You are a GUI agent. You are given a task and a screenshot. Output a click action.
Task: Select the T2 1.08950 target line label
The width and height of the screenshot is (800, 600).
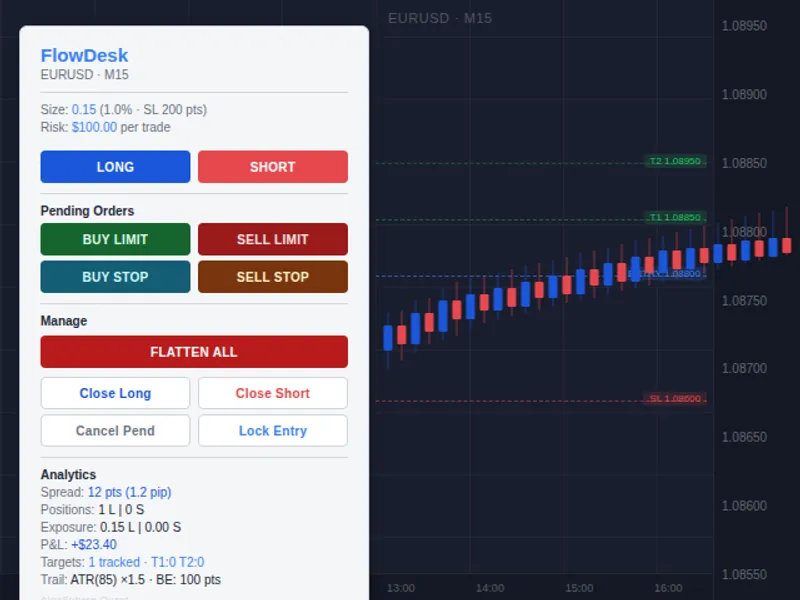click(x=676, y=161)
